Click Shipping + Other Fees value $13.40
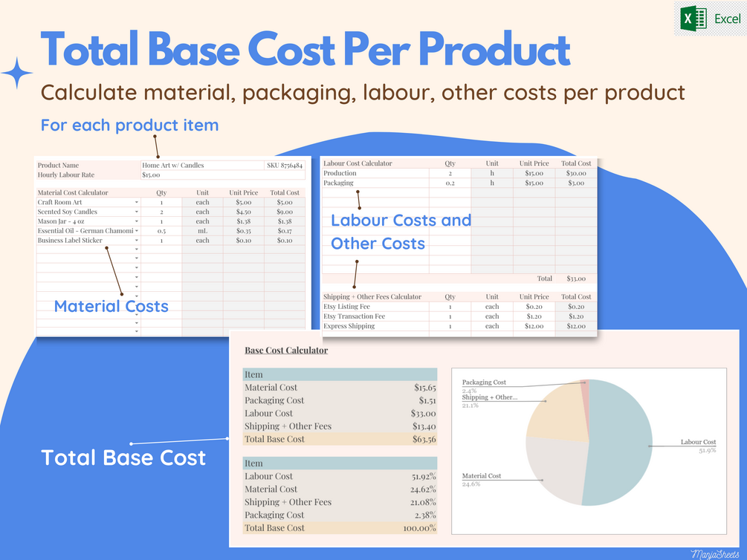This screenshot has height=560, width=747. tap(424, 426)
